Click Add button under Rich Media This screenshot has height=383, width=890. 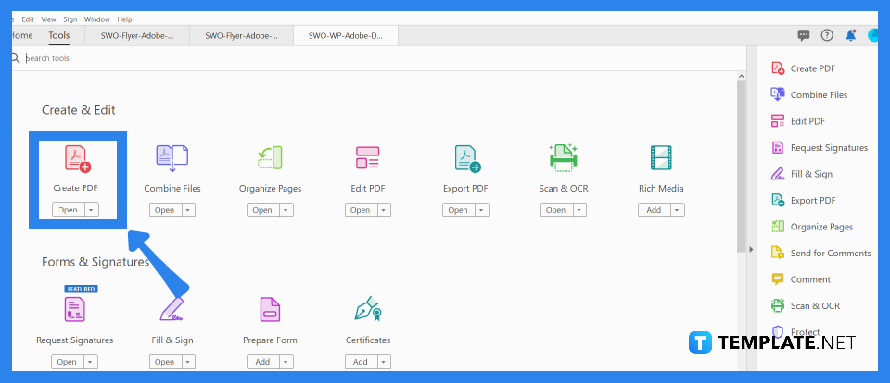click(x=654, y=210)
